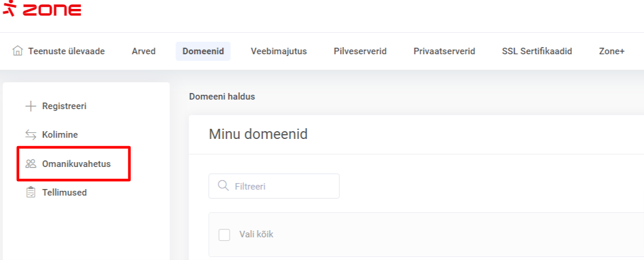The image size is (644, 260).
Task: Tick the Vali kõik checkbox
Action: tap(224, 234)
